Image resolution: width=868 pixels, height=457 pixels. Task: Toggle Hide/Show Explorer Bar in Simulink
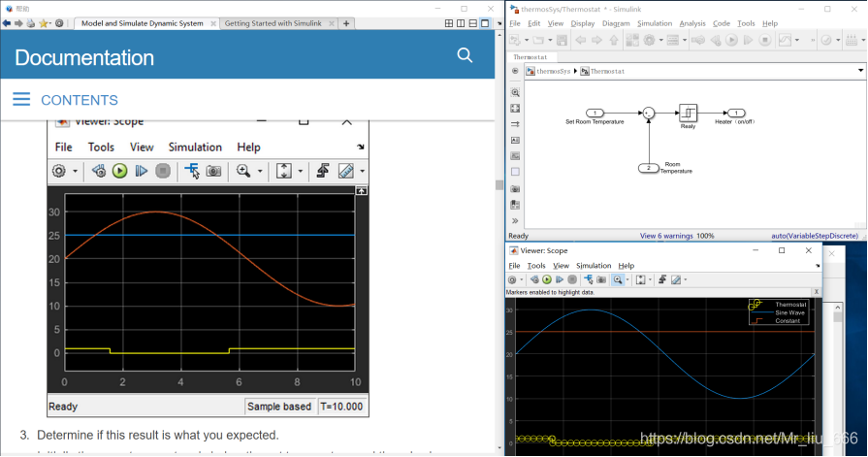(x=515, y=71)
